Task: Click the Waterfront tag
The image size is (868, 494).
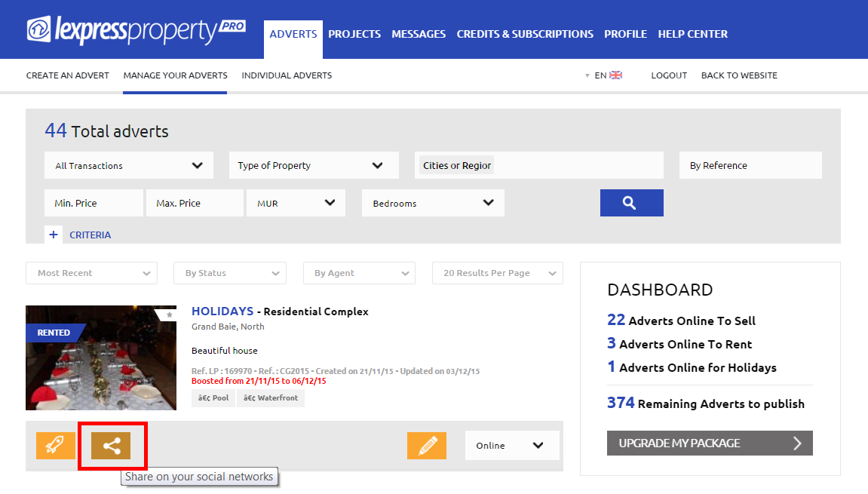Action: tap(271, 397)
